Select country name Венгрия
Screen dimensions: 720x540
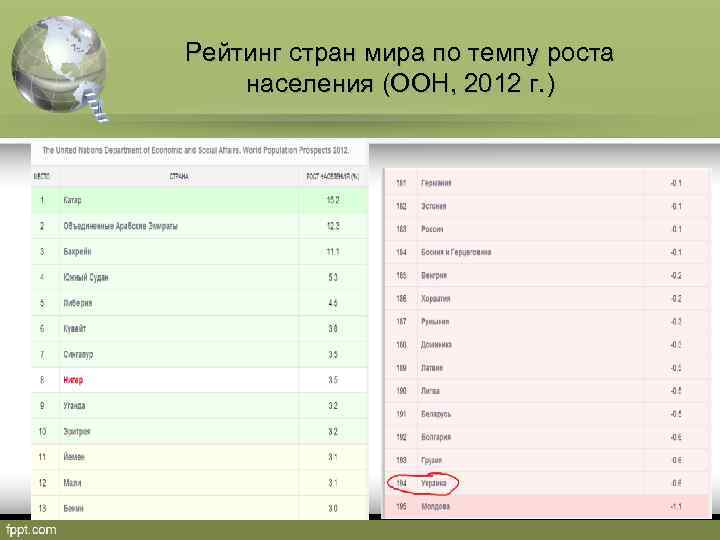tap(434, 276)
